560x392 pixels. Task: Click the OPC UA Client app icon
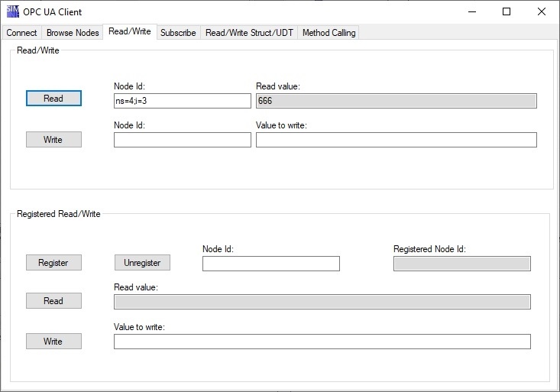coord(13,11)
